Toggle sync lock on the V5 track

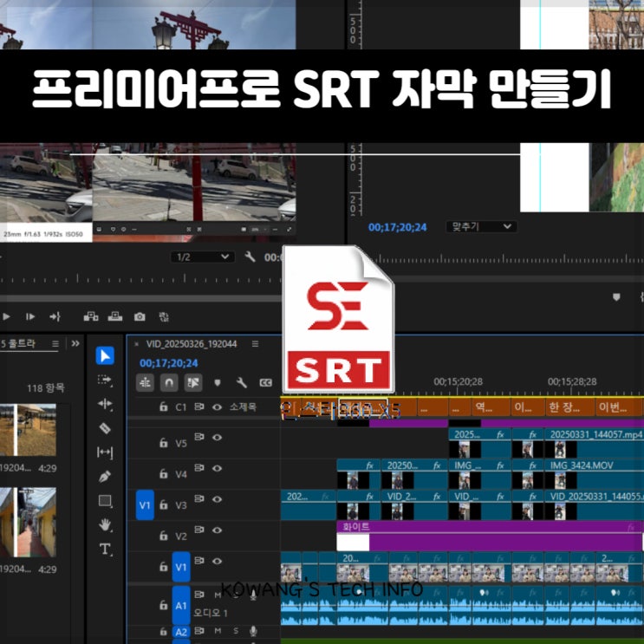pos(199,437)
